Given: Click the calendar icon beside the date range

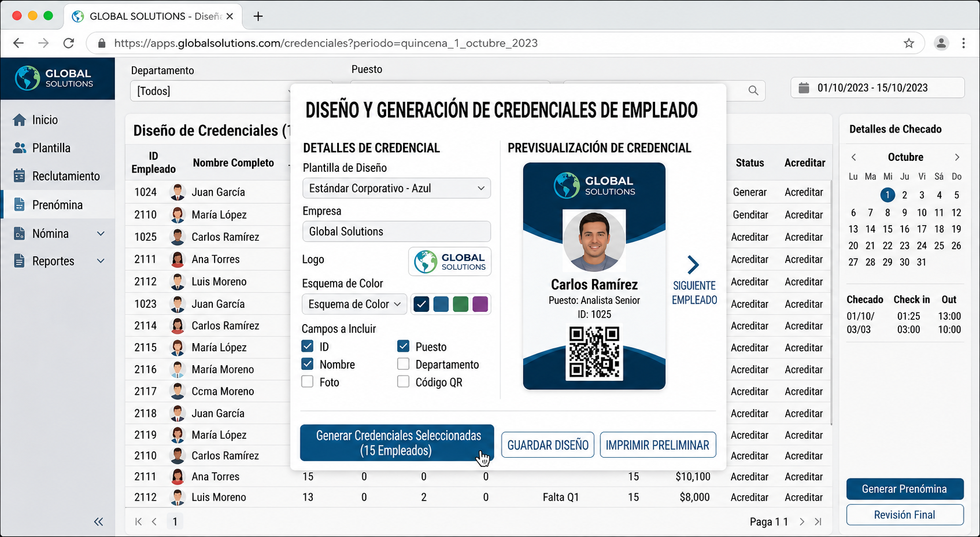Looking at the screenshot, I should 804,88.
